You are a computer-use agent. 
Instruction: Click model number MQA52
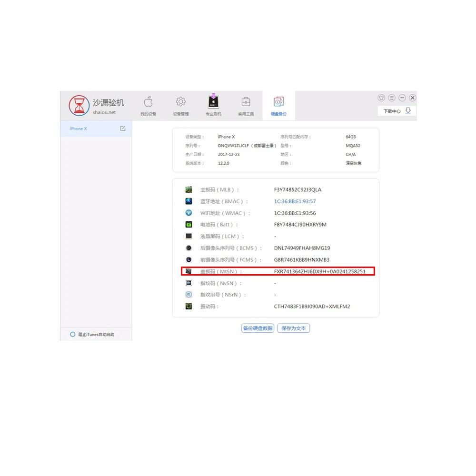click(353, 146)
